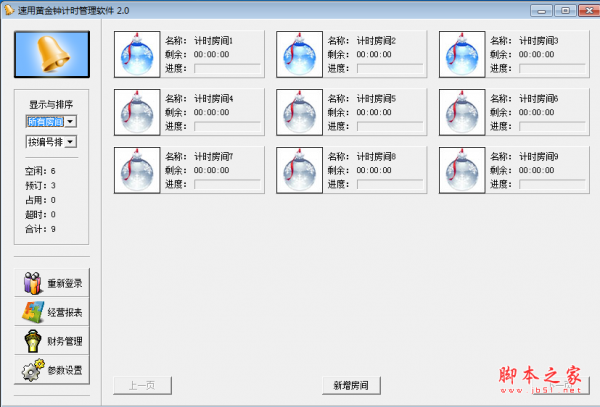Click the 计时房间9 room thumbnail

(462, 171)
